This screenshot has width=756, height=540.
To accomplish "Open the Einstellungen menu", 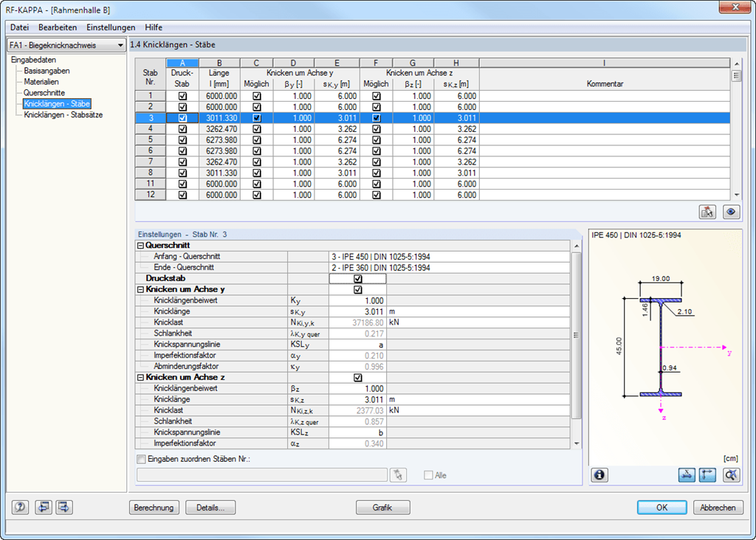I will tap(111, 27).
